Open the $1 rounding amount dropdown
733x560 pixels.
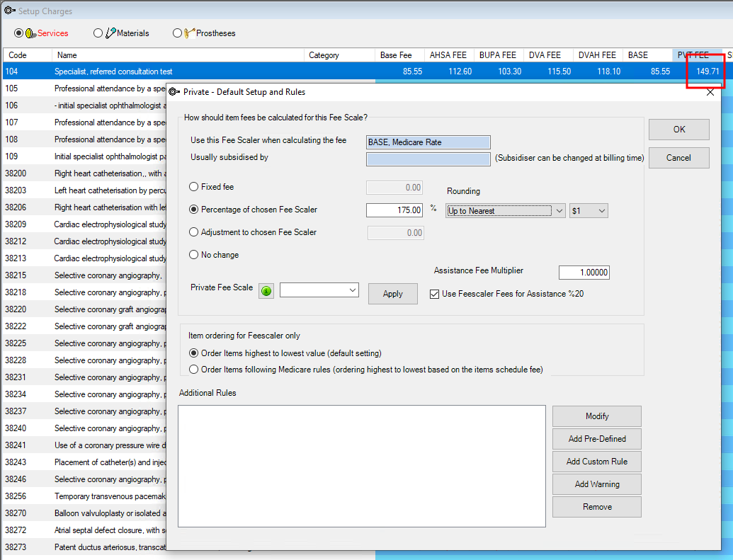click(589, 211)
